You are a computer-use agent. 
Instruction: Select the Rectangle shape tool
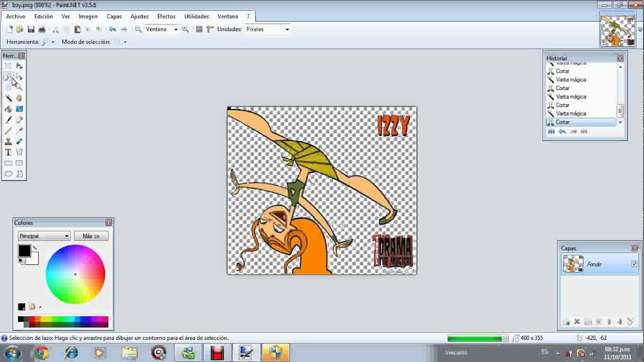click(x=9, y=163)
